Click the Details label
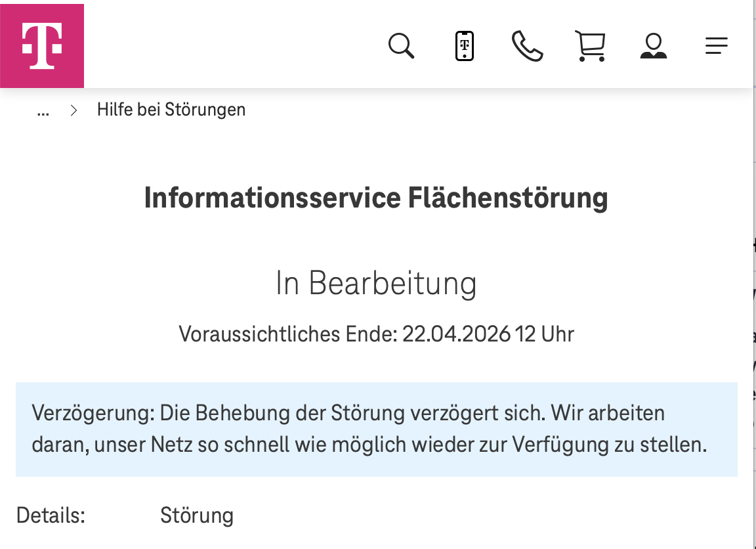 51,516
